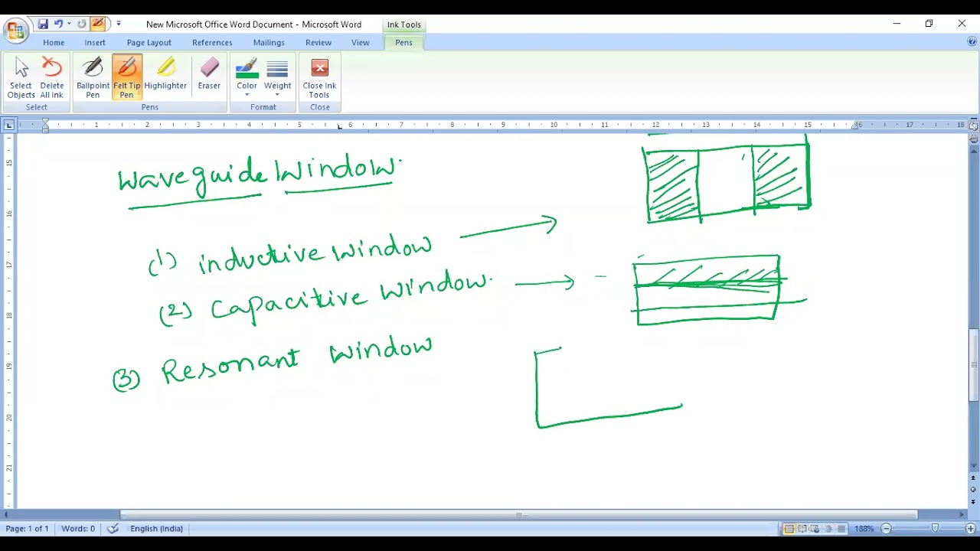
Task: Open the Review tab
Action: coord(318,43)
